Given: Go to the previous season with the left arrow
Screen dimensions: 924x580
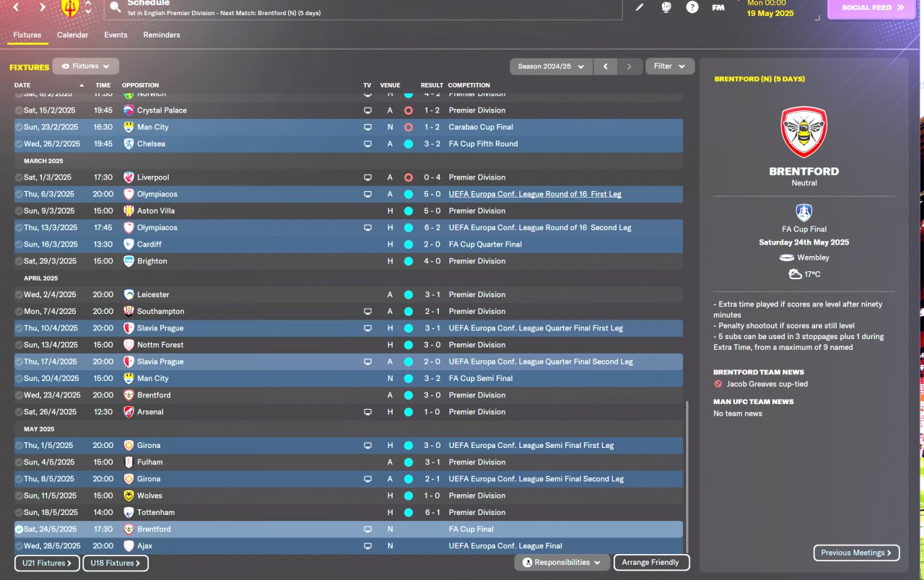Looking at the screenshot, I should pyautogui.click(x=605, y=66).
